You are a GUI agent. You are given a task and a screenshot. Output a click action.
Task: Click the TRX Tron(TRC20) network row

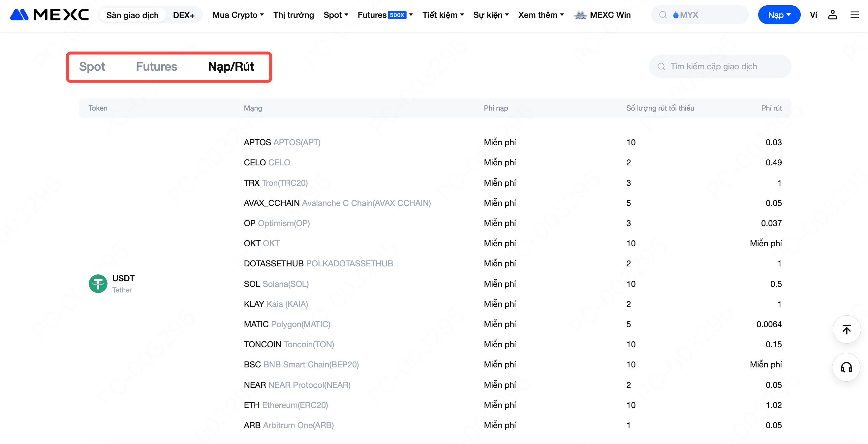click(512, 183)
